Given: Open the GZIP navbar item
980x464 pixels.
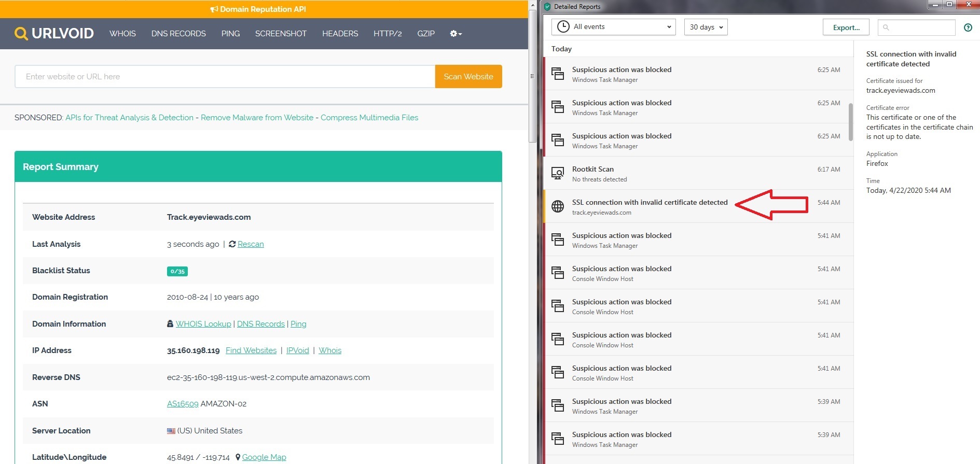Looking at the screenshot, I should point(426,34).
